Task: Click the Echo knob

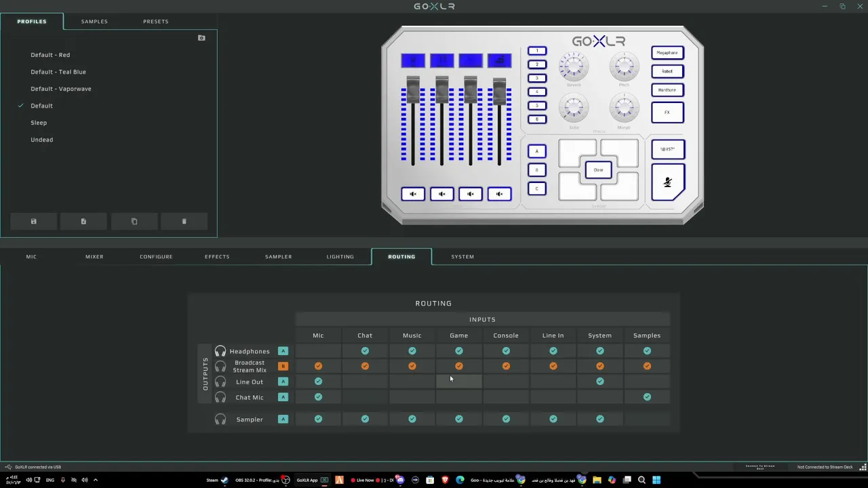Action: 574,108
